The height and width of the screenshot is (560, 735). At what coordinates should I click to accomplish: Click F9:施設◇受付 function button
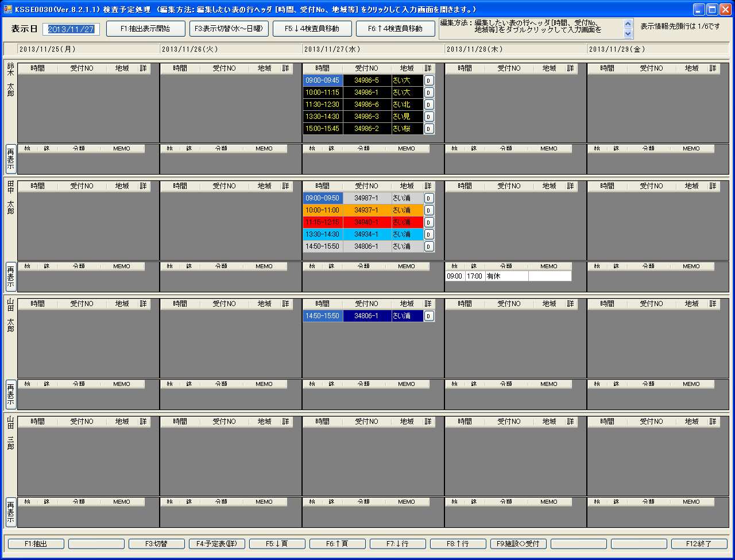click(519, 544)
